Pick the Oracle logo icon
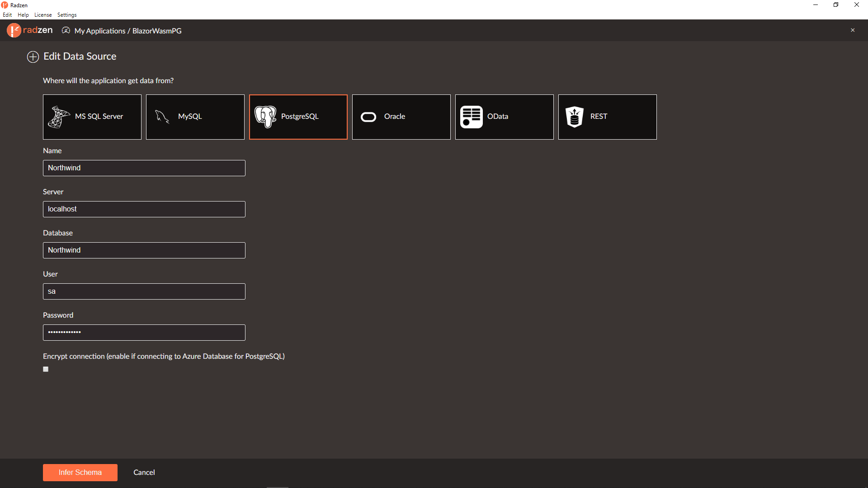This screenshot has height=488, width=868. pos(368,117)
